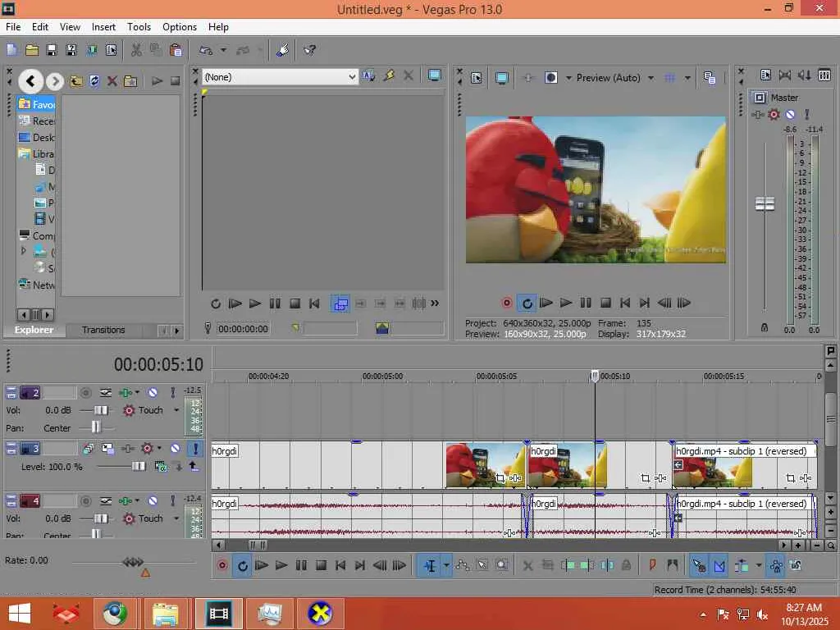Click the preview on external monitor icon
This screenshot has width=840, height=630.
pyautogui.click(x=501, y=78)
